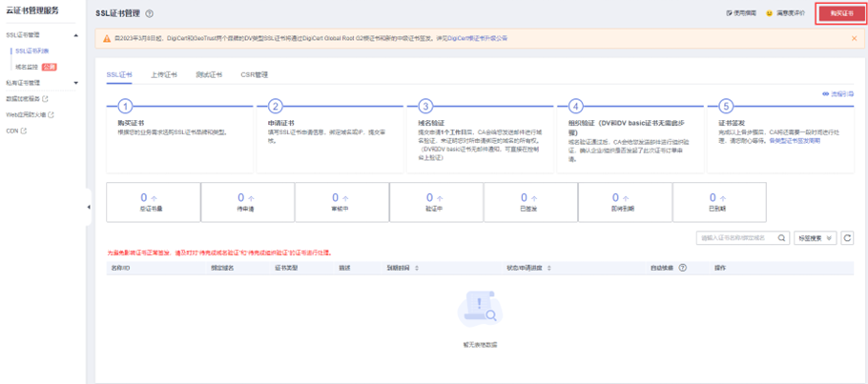Click the smiley face satisfaction icon
This screenshot has height=384, width=868.
770,12
